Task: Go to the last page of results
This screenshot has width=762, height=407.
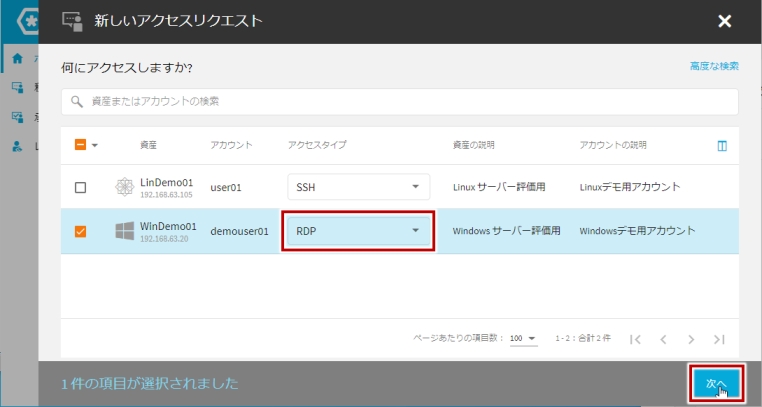Action: pyautogui.click(x=719, y=339)
